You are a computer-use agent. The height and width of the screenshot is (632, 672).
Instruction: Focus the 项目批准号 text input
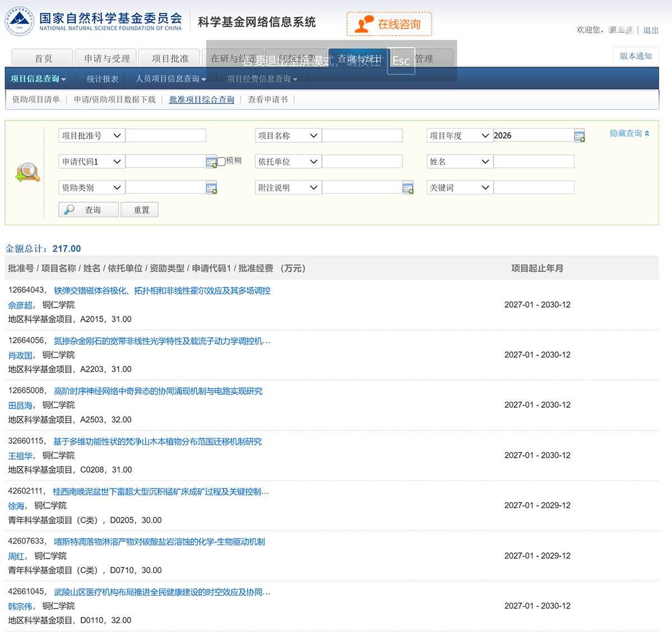point(166,136)
